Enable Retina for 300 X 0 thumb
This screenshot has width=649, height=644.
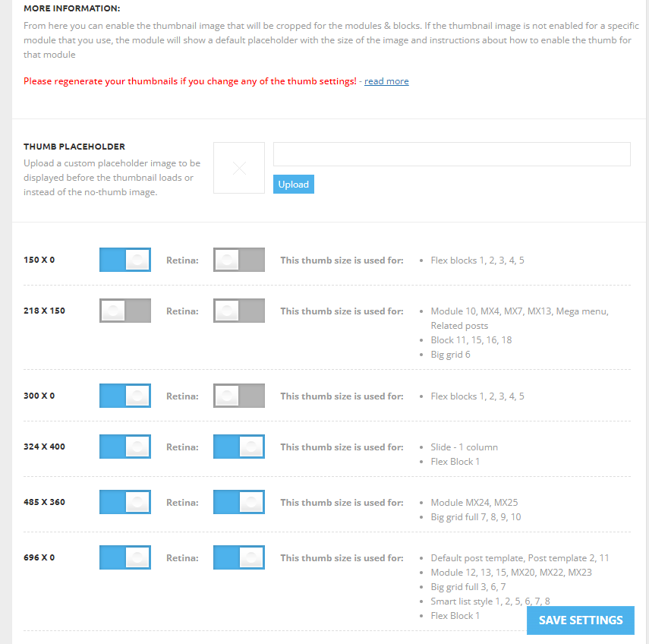(239, 396)
